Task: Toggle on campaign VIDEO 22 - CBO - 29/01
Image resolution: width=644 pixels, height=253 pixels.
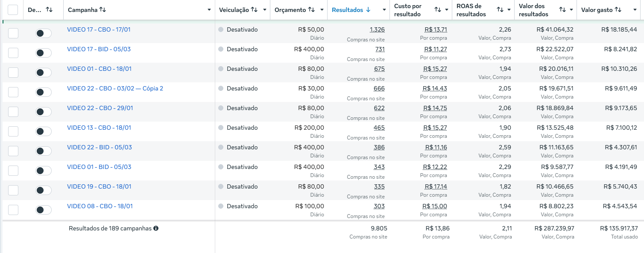Action: [44, 112]
